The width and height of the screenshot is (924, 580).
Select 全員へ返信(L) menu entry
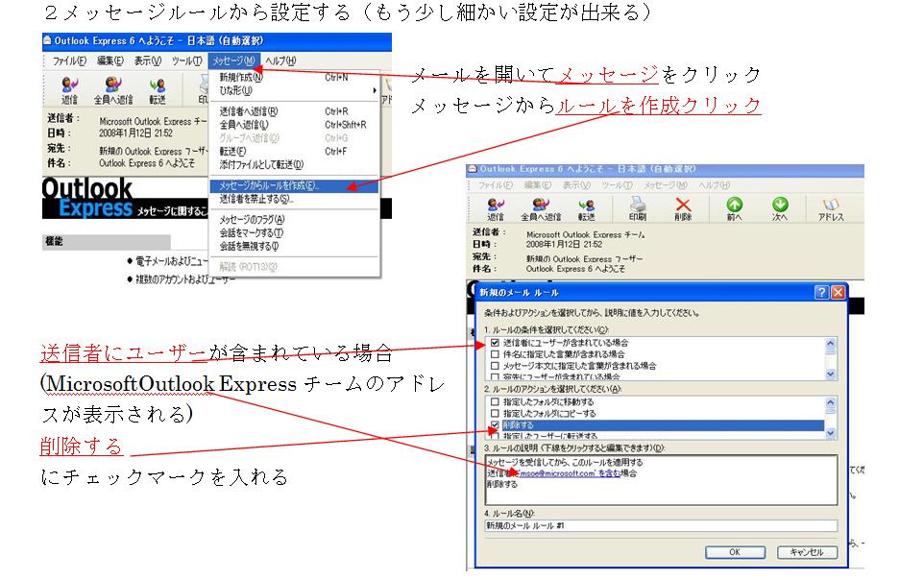tap(295, 125)
